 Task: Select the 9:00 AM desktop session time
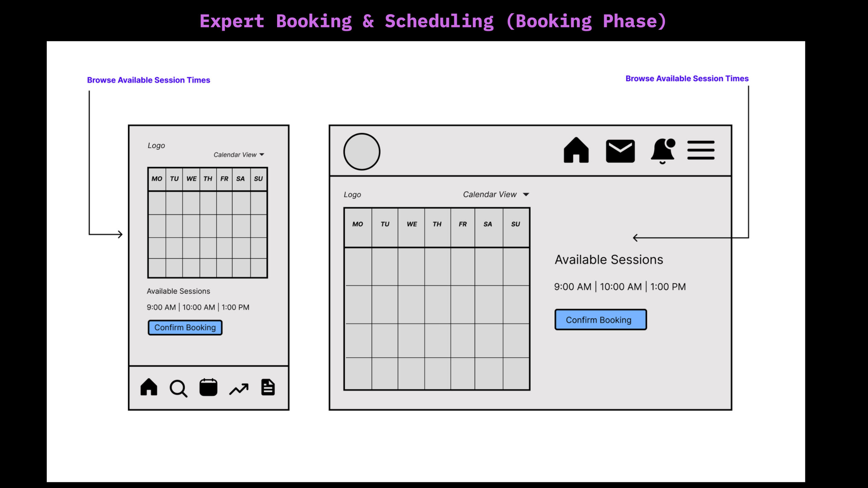pos(573,287)
